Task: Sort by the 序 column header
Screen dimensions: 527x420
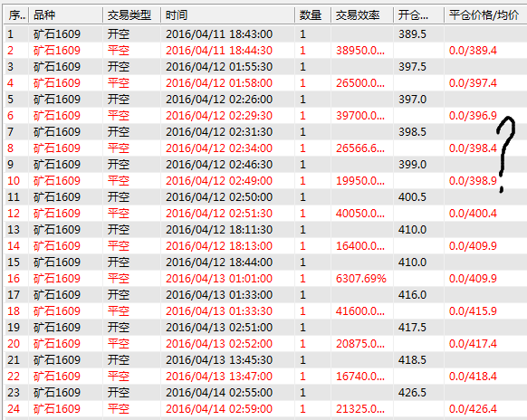Action: (x=16, y=15)
